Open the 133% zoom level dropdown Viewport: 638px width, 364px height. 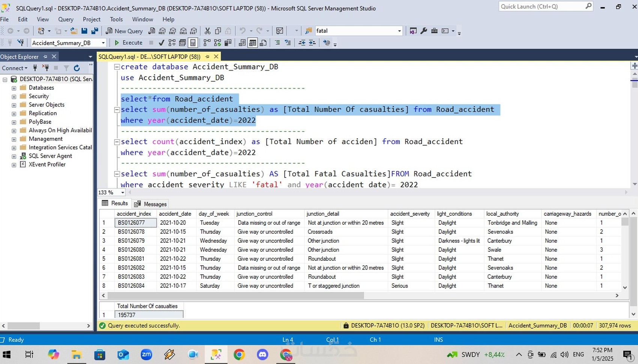click(x=122, y=192)
